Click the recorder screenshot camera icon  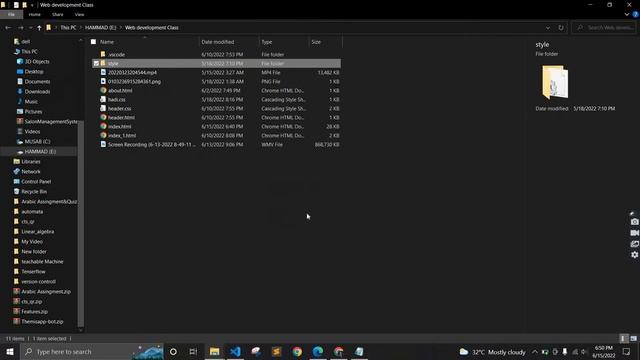pos(634,222)
